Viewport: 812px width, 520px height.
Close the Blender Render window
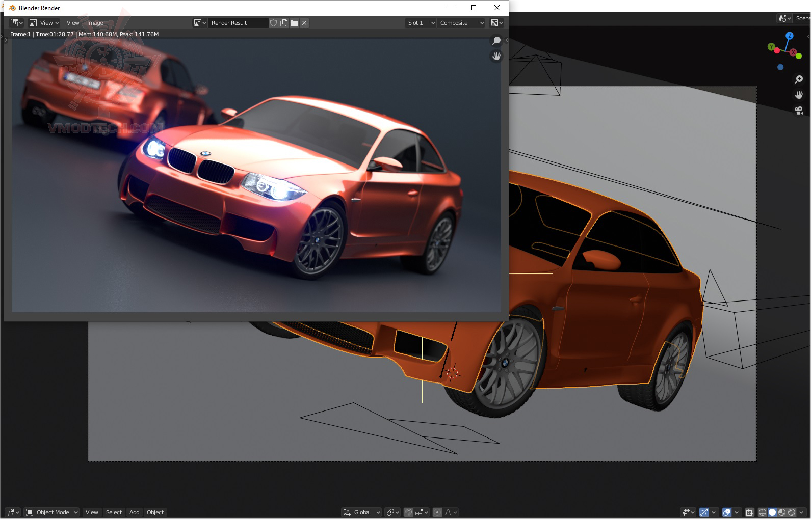point(497,8)
